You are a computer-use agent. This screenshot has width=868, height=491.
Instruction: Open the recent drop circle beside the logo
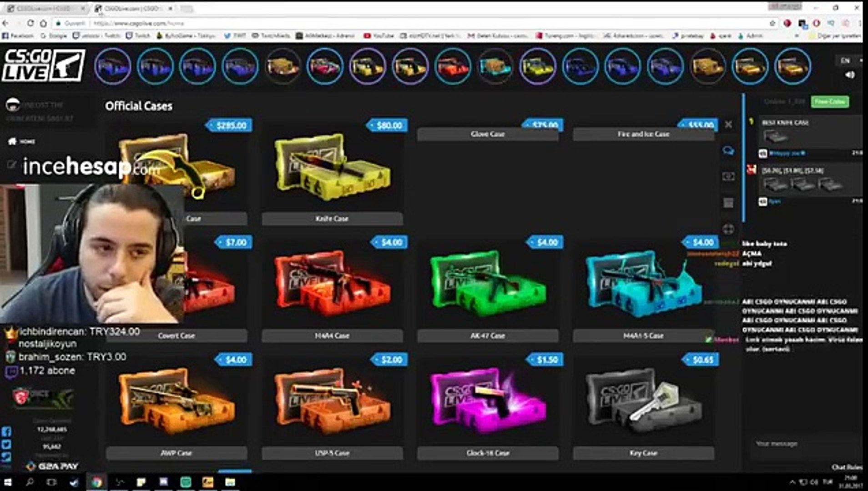[x=112, y=66]
